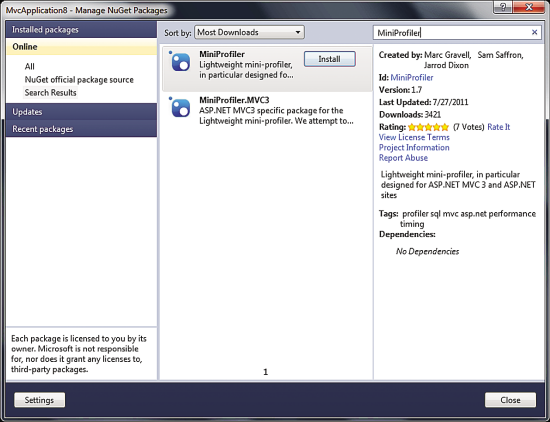The height and width of the screenshot is (422, 550).
Task: Expand the Recent packages section
Action: pos(81,129)
